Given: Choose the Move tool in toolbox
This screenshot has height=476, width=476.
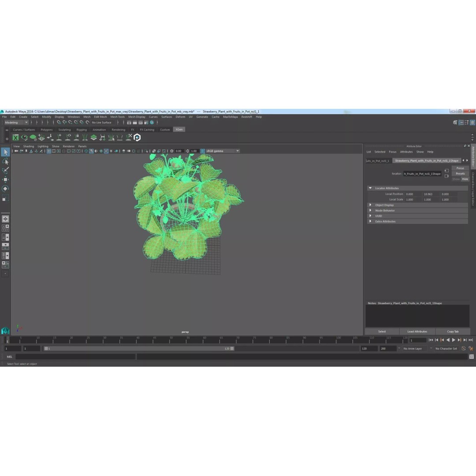Looking at the screenshot, I should [x=5, y=179].
